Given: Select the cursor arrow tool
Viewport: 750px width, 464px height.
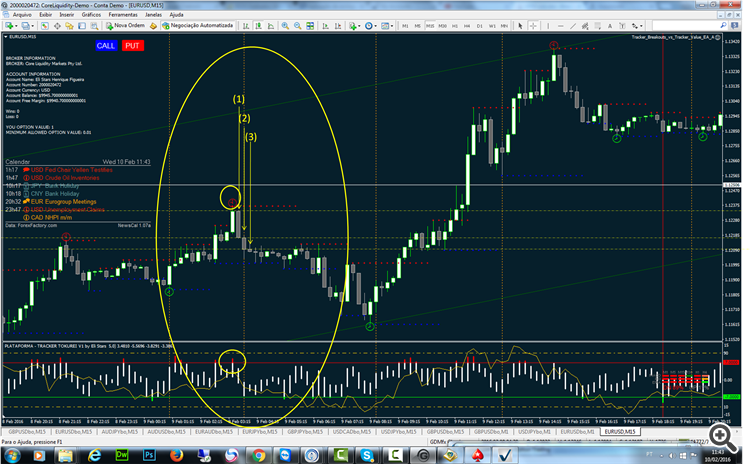Looking at the screenshot, I should pos(520,26).
